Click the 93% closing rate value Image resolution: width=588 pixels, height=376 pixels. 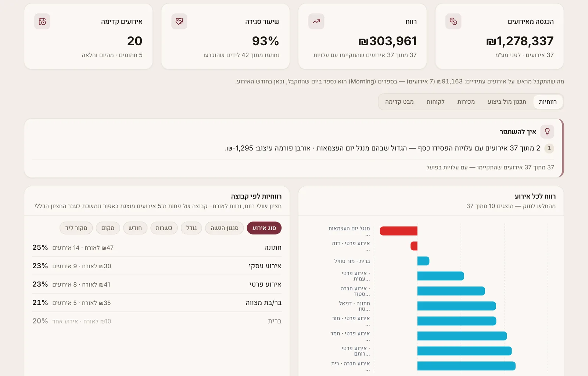click(265, 41)
